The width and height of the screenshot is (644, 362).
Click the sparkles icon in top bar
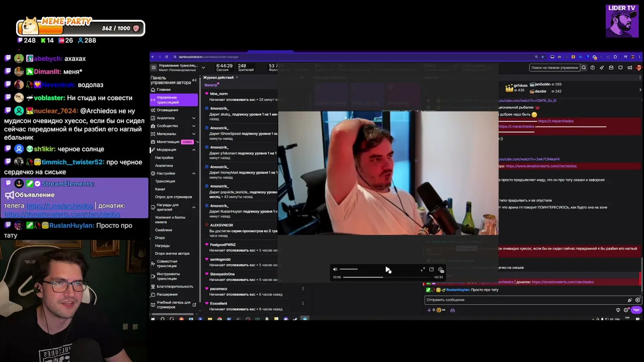coord(602,67)
